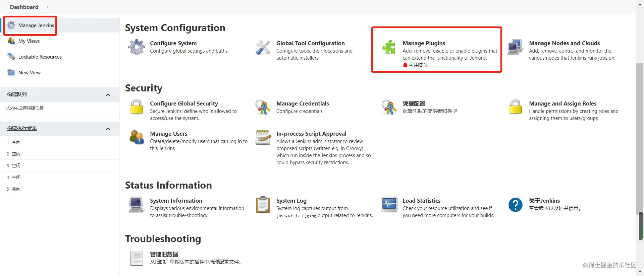644x276 pixels.
Task: Click the 查看版本以及证书信息 description text
Action: coord(555,208)
